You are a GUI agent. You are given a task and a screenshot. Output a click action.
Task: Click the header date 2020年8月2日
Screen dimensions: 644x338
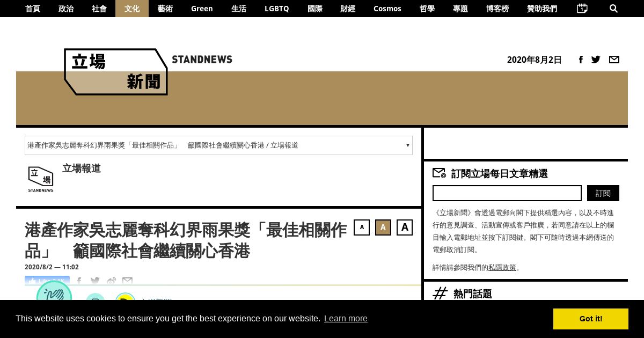coord(535,60)
